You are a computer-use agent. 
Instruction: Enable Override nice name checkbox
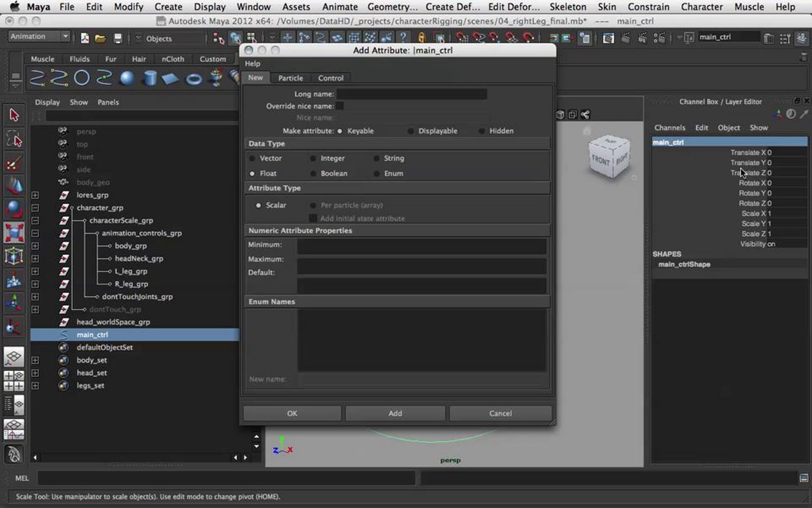(340, 106)
